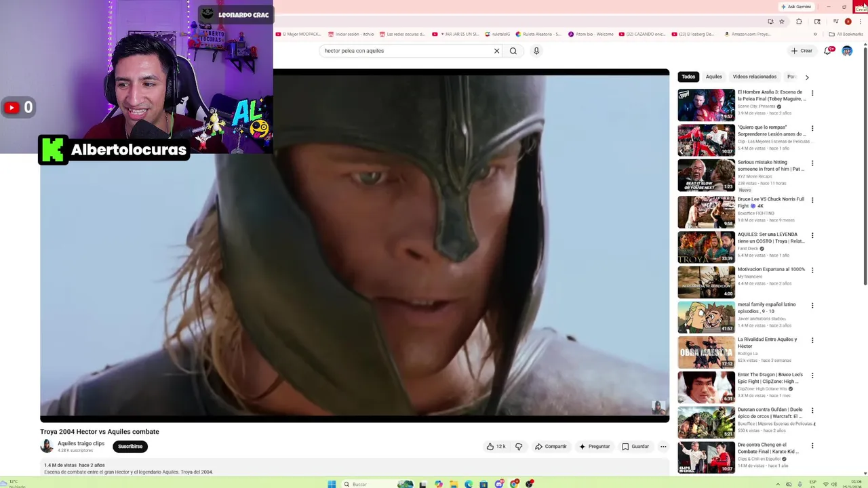Open the Chrome profile avatar

point(848,22)
